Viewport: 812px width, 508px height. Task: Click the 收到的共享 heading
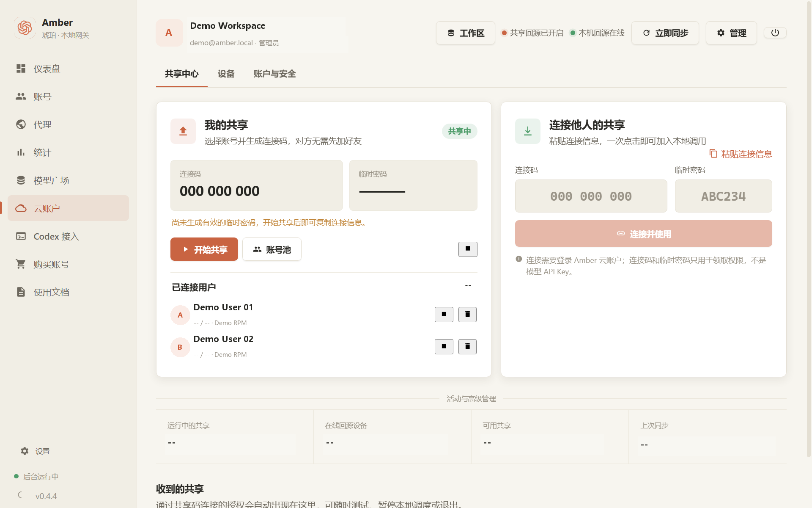[x=180, y=489]
